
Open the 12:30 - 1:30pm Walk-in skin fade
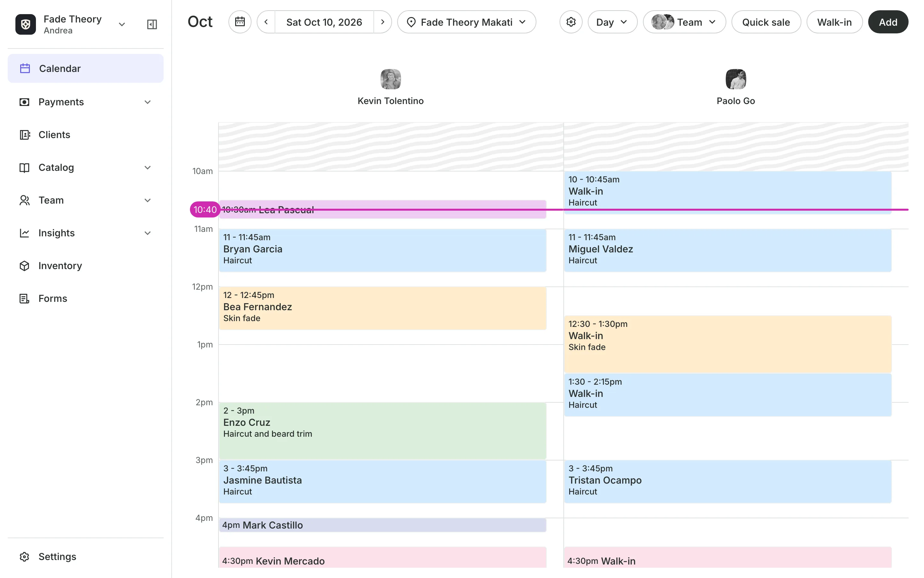728,344
